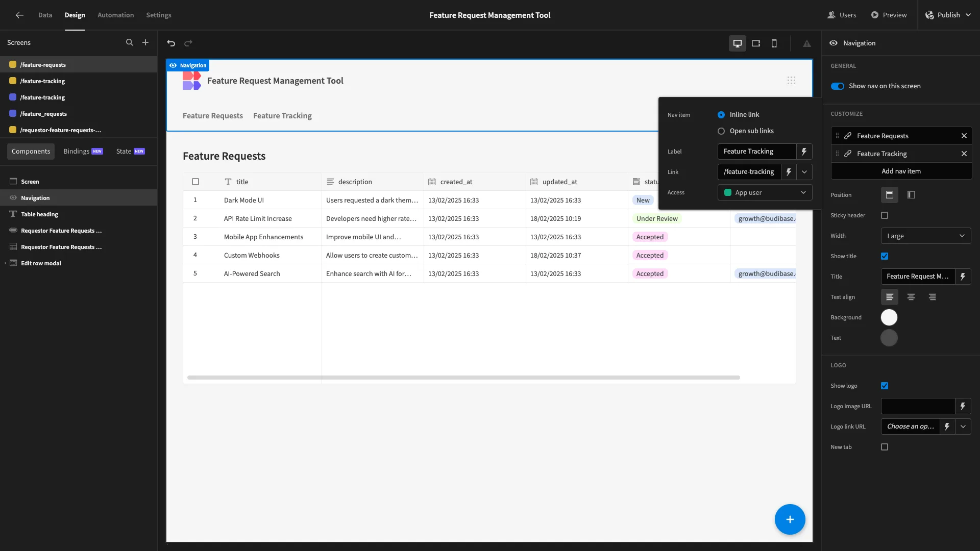Click the table horizontal scrollbar

click(463, 378)
